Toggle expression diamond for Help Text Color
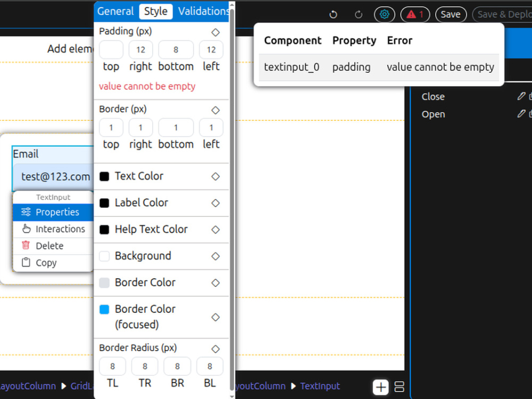 click(215, 230)
